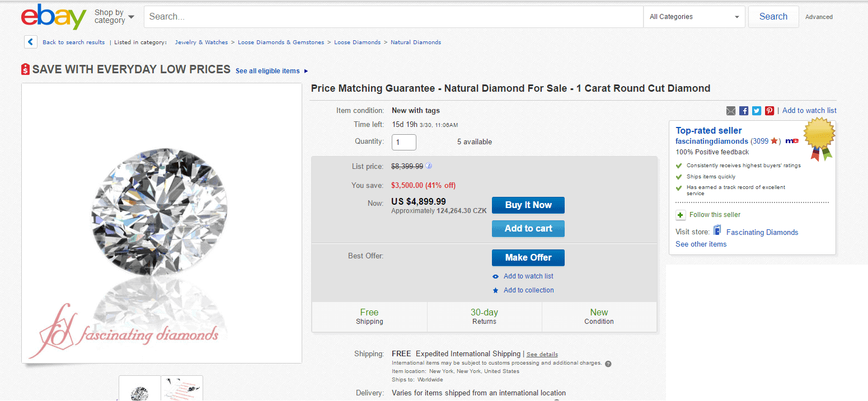868x401 pixels.
Task: Add the diamond to cart
Action: pyautogui.click(x=528, y=228)
